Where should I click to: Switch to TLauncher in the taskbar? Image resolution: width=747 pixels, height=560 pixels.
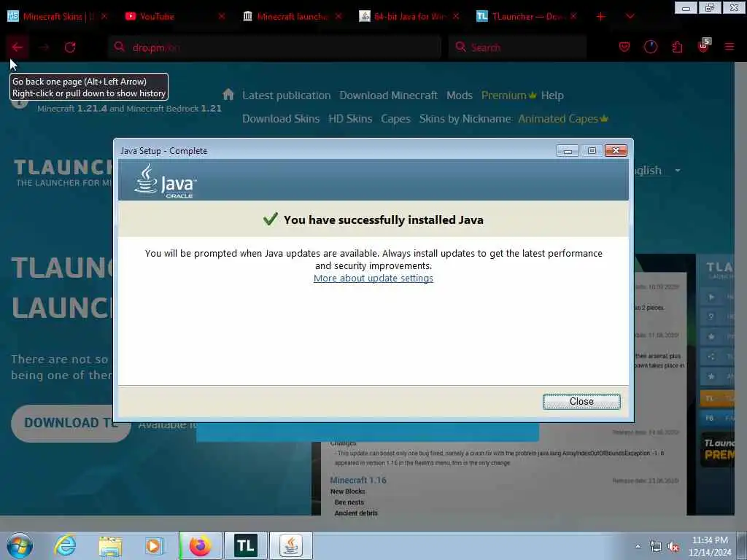tap(246, 545)
